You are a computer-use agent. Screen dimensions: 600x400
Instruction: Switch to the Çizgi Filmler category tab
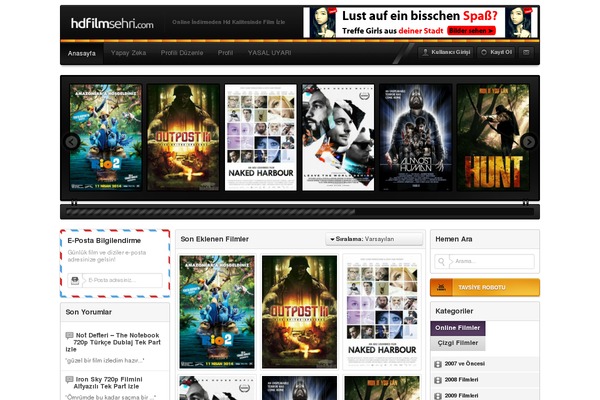click(458, 343)
